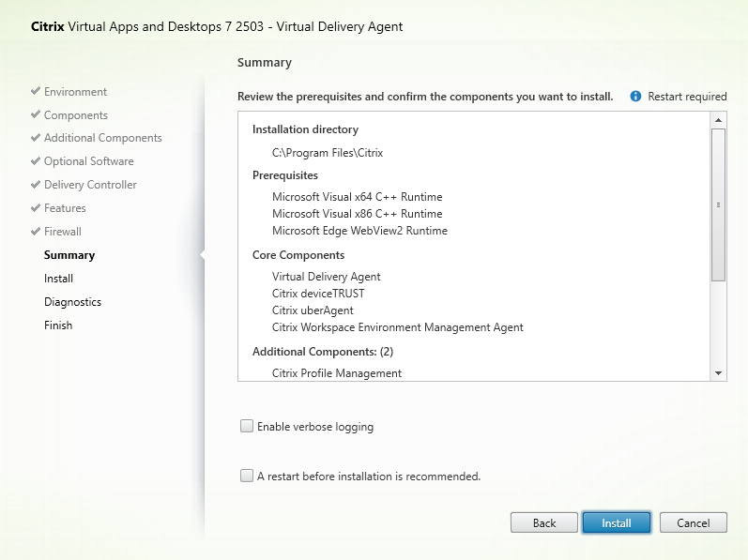Enable verbose logging checkbox
Viewport: 748px width, 560px height.
247,426
